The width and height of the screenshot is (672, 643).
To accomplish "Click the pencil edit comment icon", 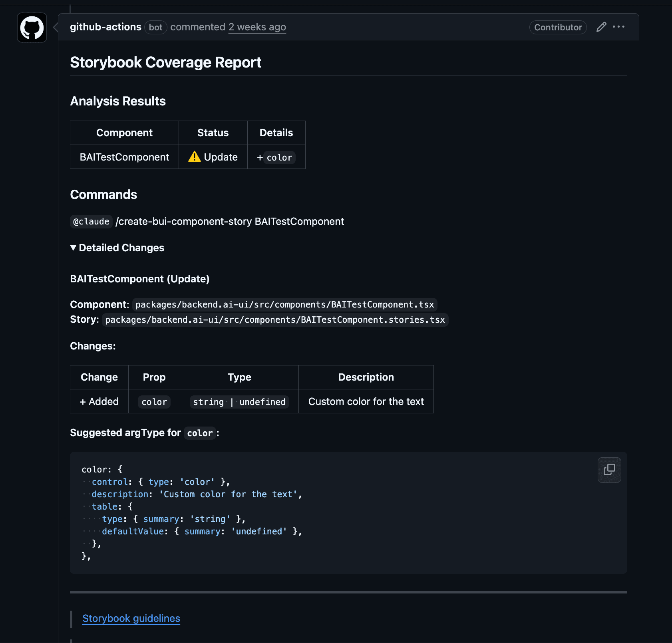I will click(x=601, y=27).
